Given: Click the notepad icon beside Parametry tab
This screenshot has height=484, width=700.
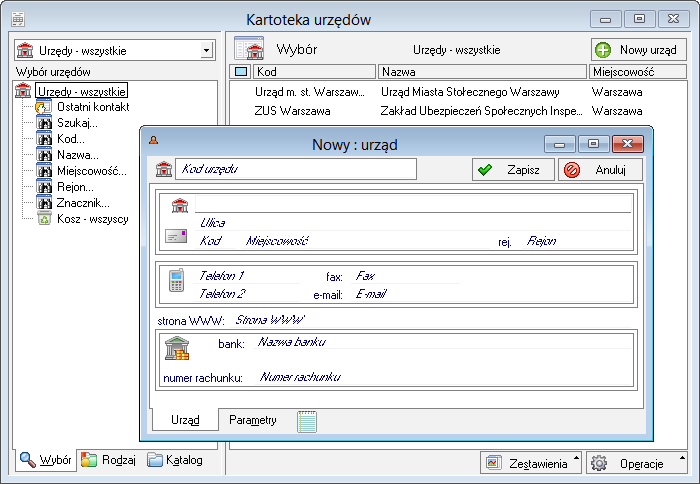Looking at the screenshot, I should (307, 421).
